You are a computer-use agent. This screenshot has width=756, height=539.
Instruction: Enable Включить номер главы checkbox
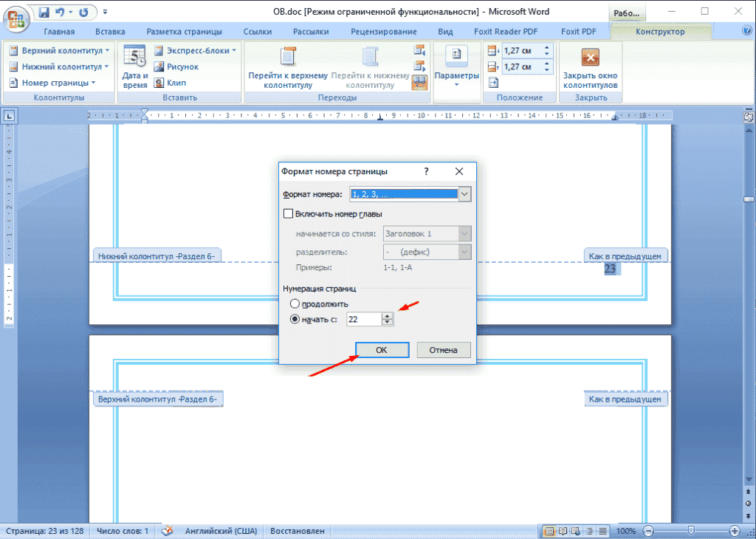pos(289,213)
